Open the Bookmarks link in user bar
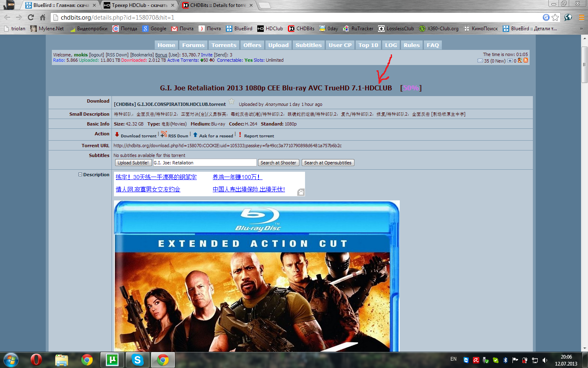Image resolution: width=588 pixels, height=368 pixels. click(142, 55)
